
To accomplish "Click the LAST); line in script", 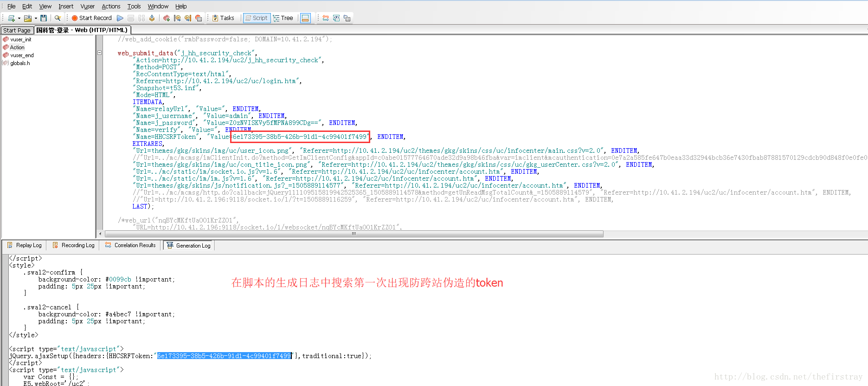I will click(143, 206).
